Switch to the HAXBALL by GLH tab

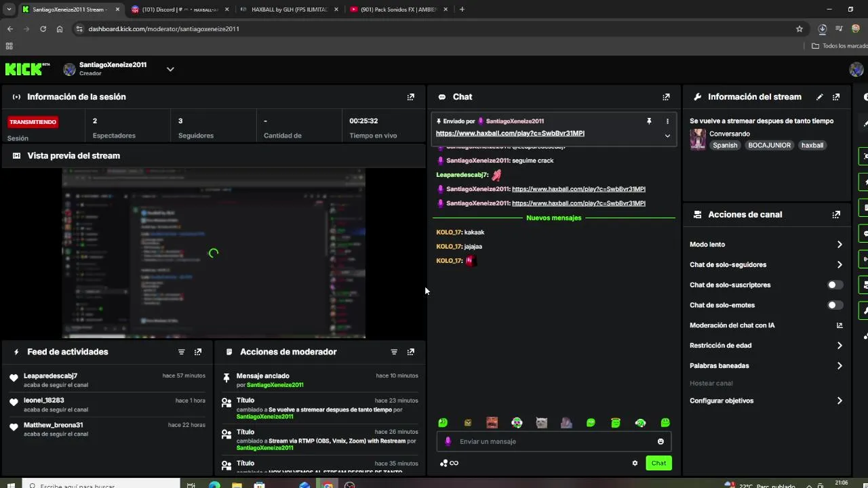point(290,9)
